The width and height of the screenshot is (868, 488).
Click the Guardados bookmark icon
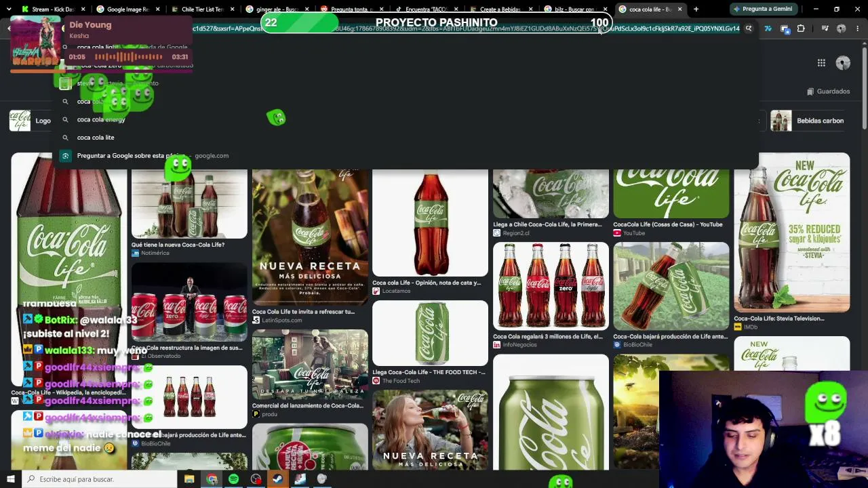(x=810, y=91)
